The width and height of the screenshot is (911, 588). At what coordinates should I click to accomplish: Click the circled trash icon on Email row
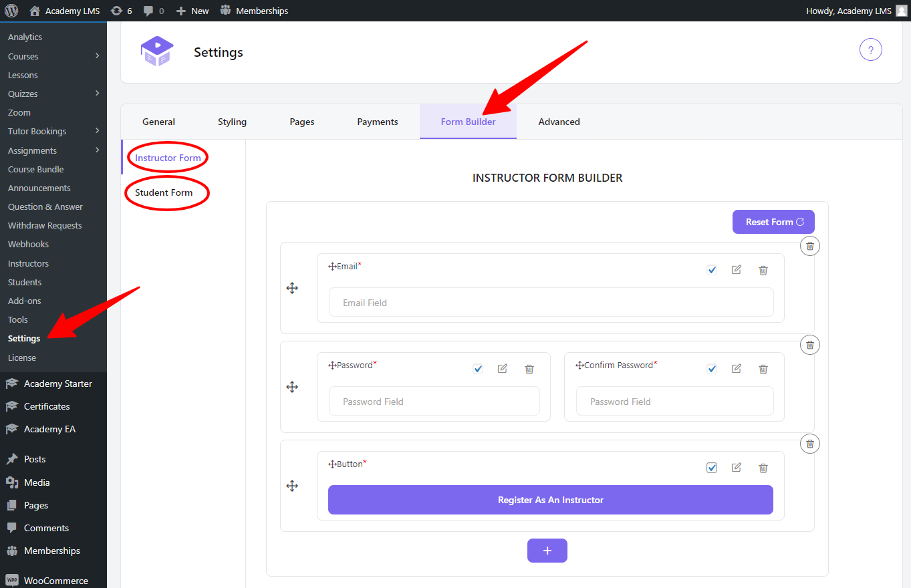pyautogui.click(x=809, y=246)
